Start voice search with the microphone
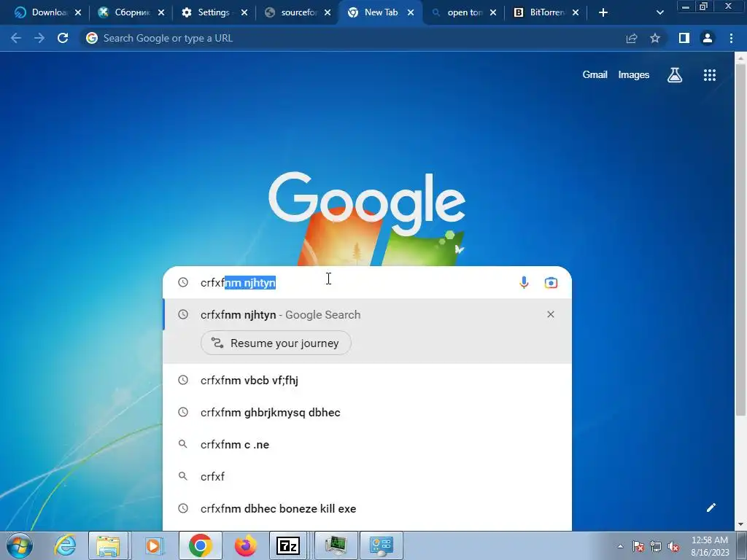This screenshot has height=560, width=747. pos(524,282)
